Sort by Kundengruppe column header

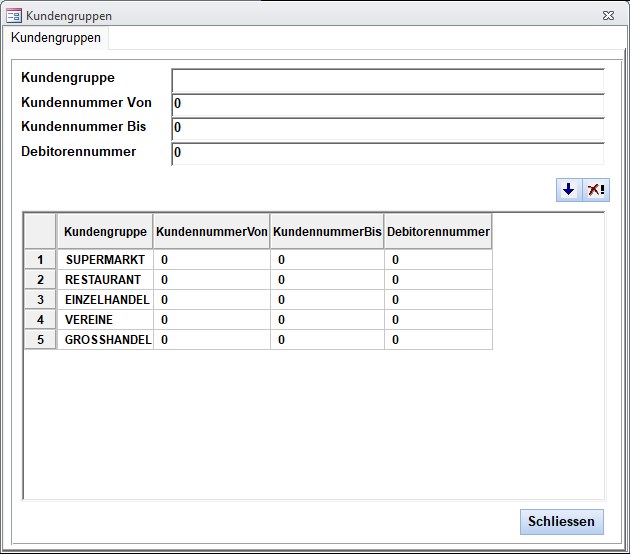coord(105,231)
